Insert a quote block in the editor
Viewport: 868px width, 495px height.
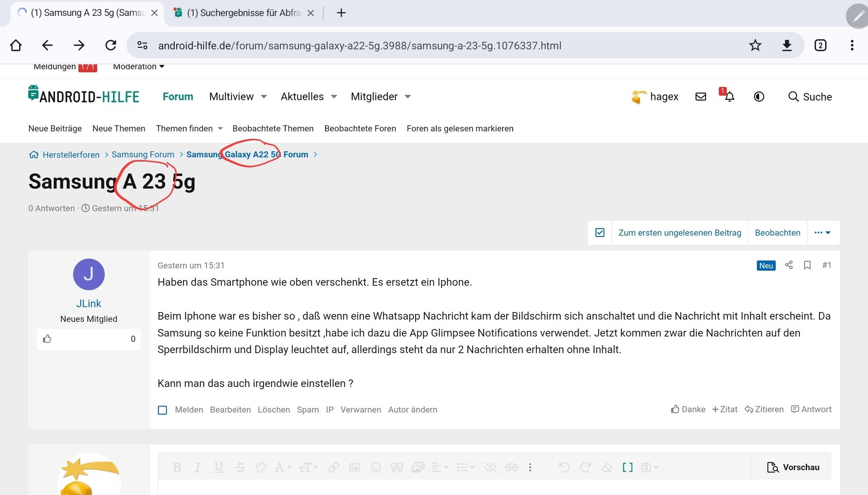[x=397, y=467]
